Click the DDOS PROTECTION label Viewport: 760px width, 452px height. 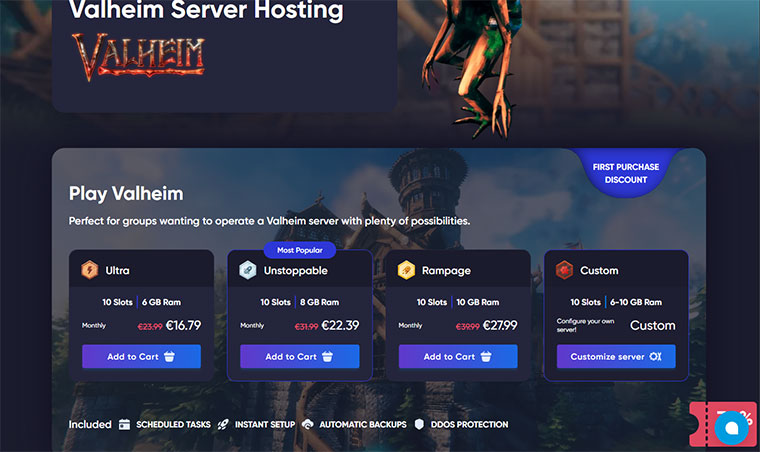[x=469, y=424]
